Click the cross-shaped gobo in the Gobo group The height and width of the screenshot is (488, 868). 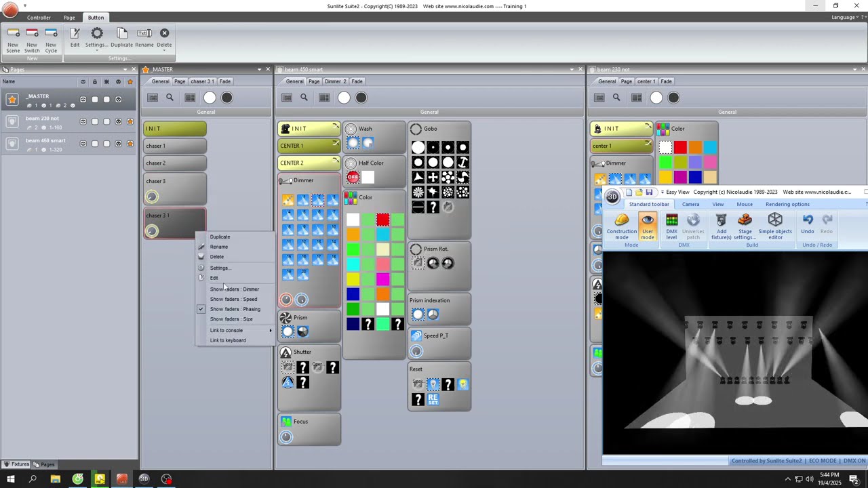tap(433, 178)
